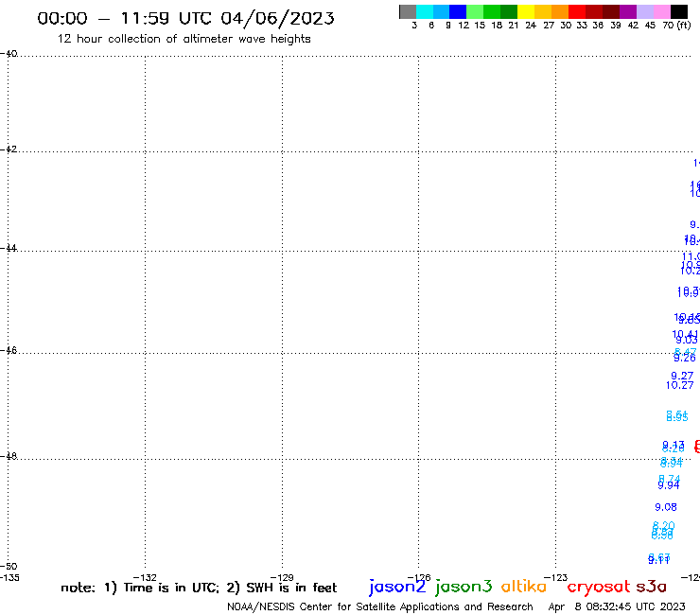This screenshot has width=700, height=615.
Task: Click the 'jason3' satellite legend label
Action: tap(464, 587)
